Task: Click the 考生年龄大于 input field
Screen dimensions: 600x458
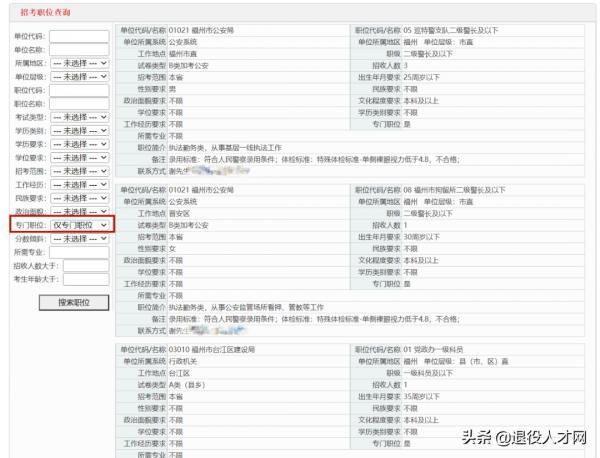Action: 86,279
